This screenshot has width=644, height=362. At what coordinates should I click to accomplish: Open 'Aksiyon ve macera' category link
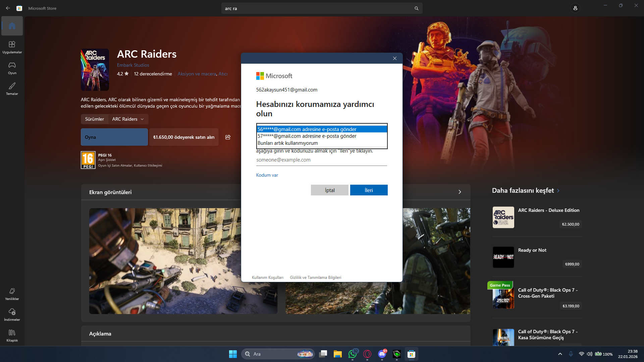click(197, 74)
